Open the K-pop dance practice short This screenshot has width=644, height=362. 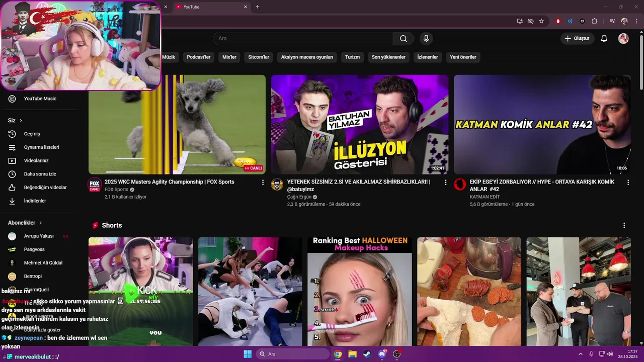point(250,292)
